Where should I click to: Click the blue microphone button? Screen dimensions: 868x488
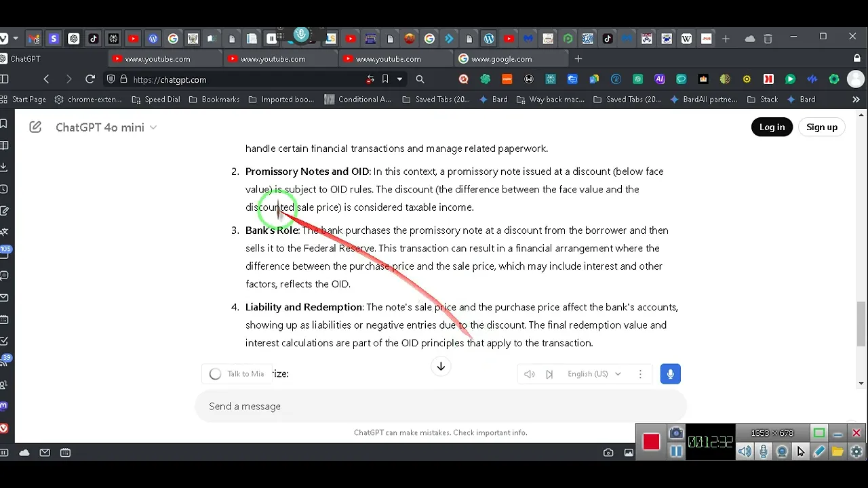pos(670,373)
